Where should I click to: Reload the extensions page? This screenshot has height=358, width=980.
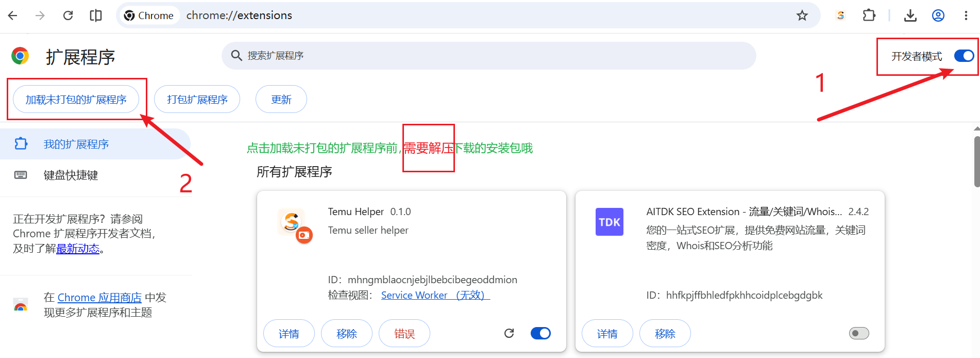tap(67, 15)
